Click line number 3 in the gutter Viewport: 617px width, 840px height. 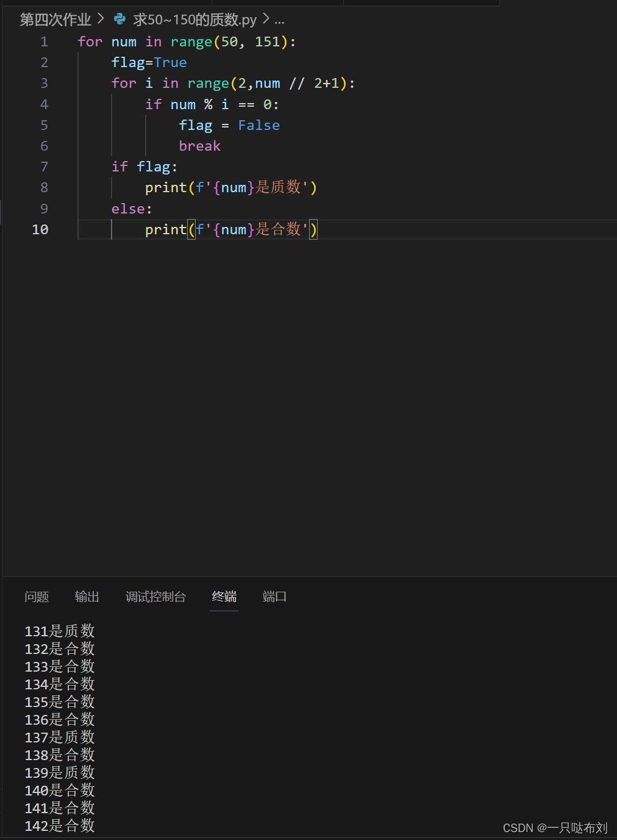click(44, 83)
